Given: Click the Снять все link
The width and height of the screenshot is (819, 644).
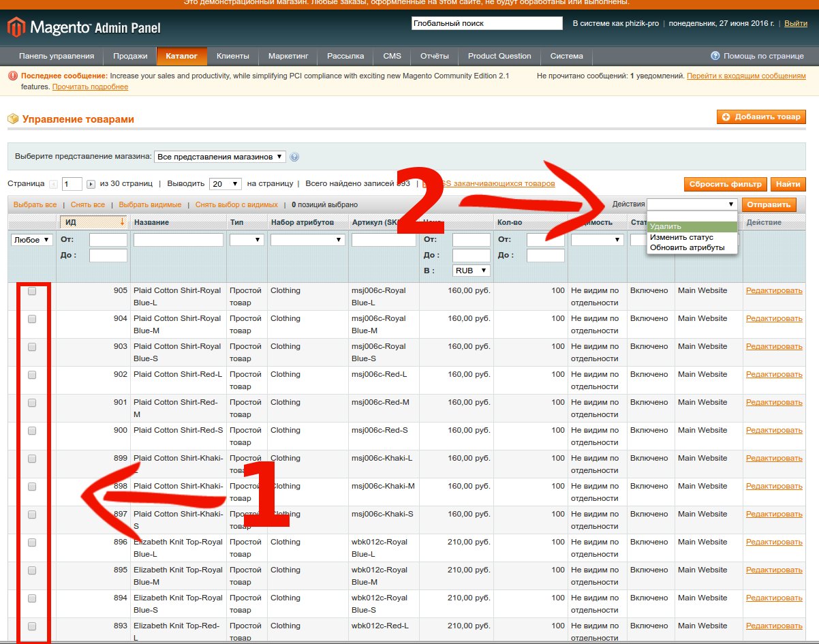Looking at the screenshot, I should tap(88, 205).
